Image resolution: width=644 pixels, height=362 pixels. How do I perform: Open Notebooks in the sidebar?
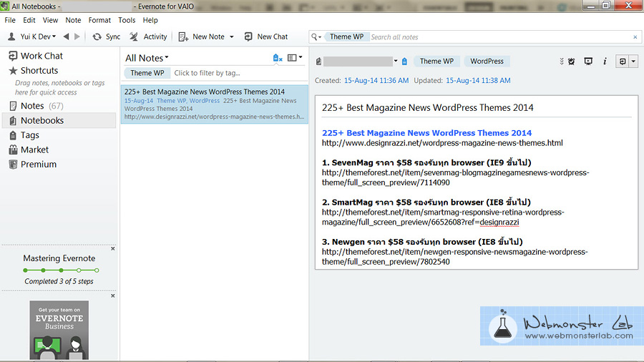[x=59, y=120]
